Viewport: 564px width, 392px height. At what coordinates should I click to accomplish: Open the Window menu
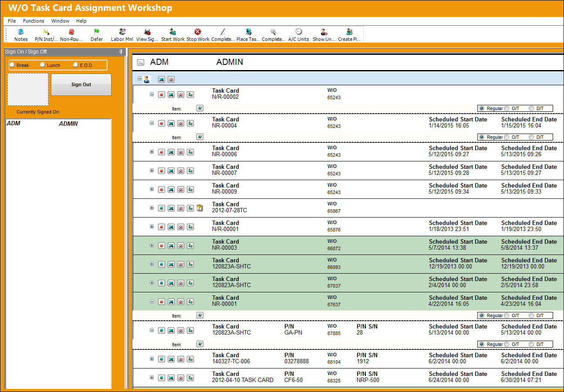tap(60, 21)
